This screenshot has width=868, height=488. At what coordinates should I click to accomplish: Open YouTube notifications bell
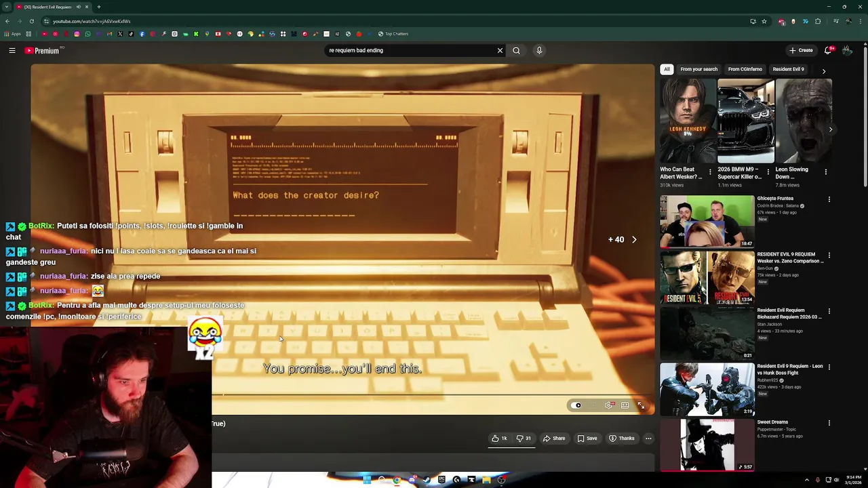828,50
